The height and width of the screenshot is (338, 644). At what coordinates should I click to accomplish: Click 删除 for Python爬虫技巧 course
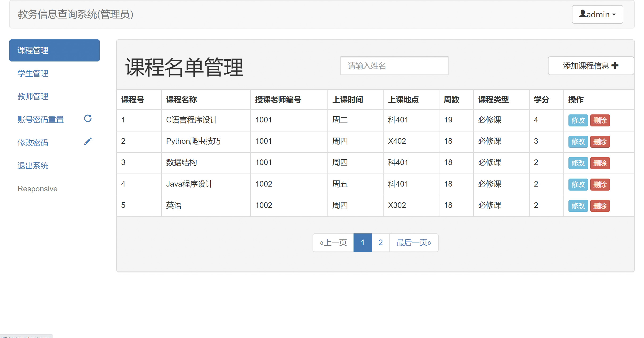coord(600,142)
